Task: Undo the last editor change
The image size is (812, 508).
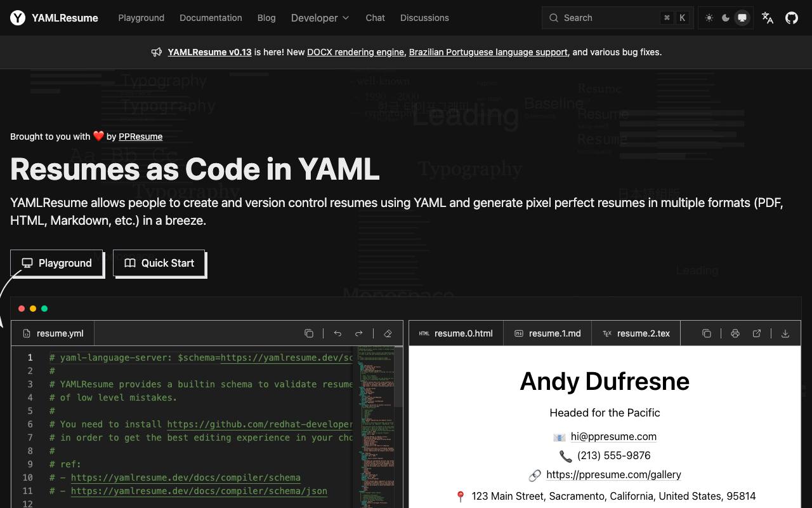Action: [x=337, y=333]
